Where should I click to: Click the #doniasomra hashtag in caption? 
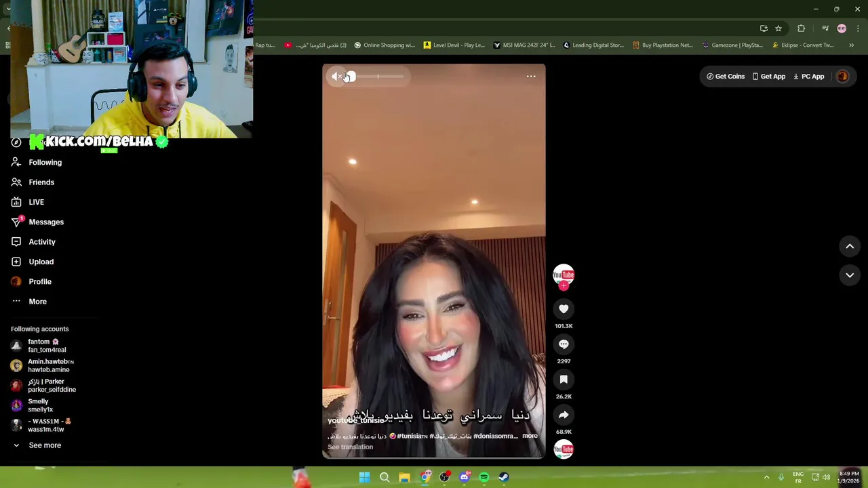point(496,436)
